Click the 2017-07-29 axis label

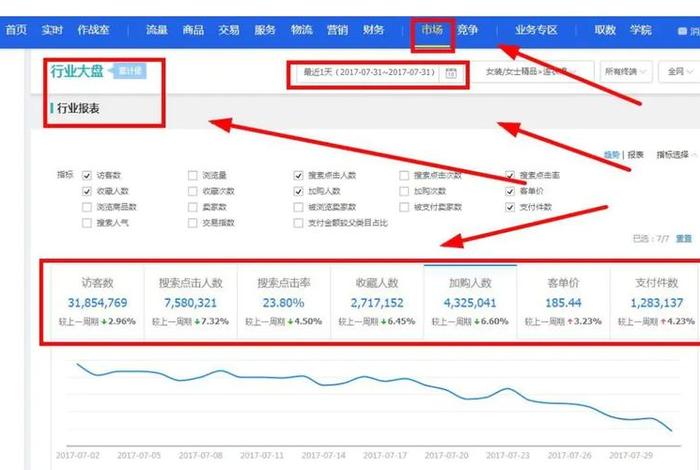pos(631,455)
